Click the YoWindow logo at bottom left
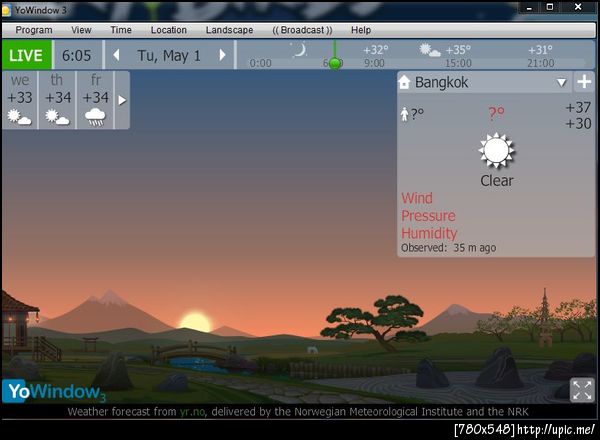Viewport: 600px width, 440px height. tap(54, 391)
